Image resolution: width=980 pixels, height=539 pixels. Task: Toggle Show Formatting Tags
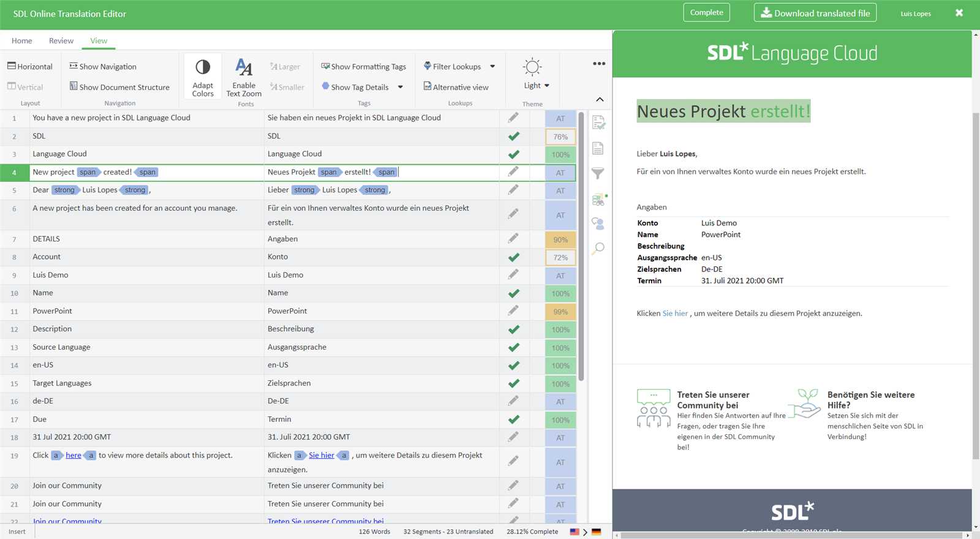tap(364, 66)
